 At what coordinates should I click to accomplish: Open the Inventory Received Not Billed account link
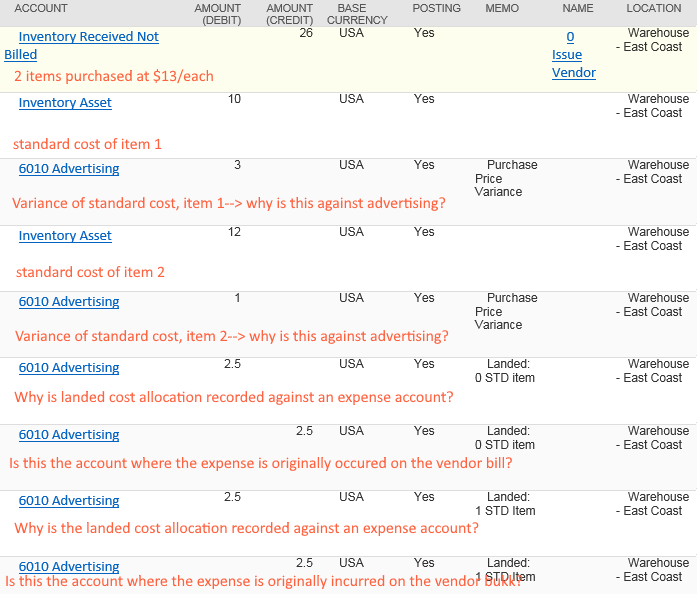pos(81,45)
